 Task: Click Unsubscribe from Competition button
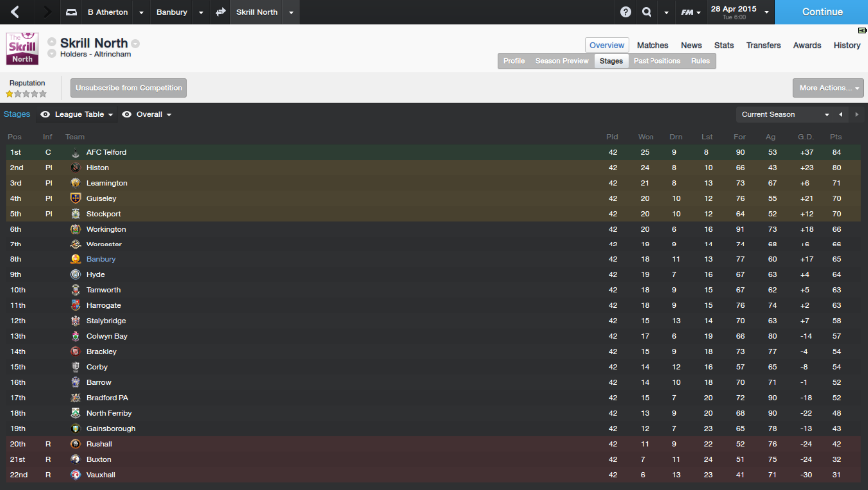(128, 88)
